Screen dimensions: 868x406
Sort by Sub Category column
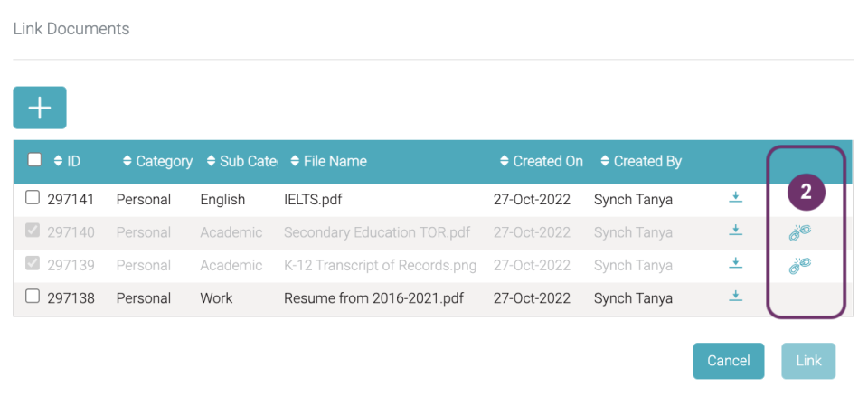click(242, 161)
